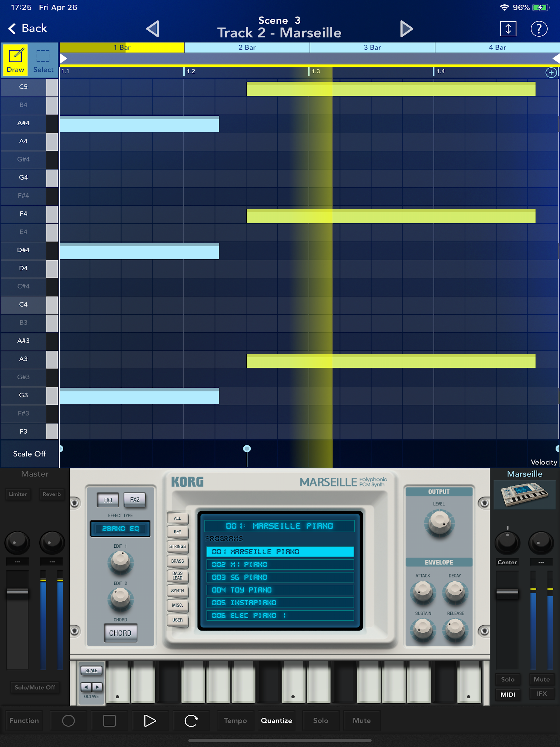
Task: Open the Velocity parameter selector
Action: pyautogui.click(x=543, y=462)
